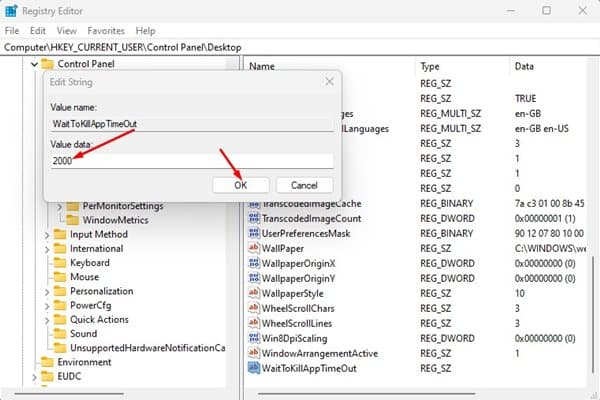The image size is (600, 400).
Task: Select the TranscodedImageCount value icon
Action: [254, 219]
